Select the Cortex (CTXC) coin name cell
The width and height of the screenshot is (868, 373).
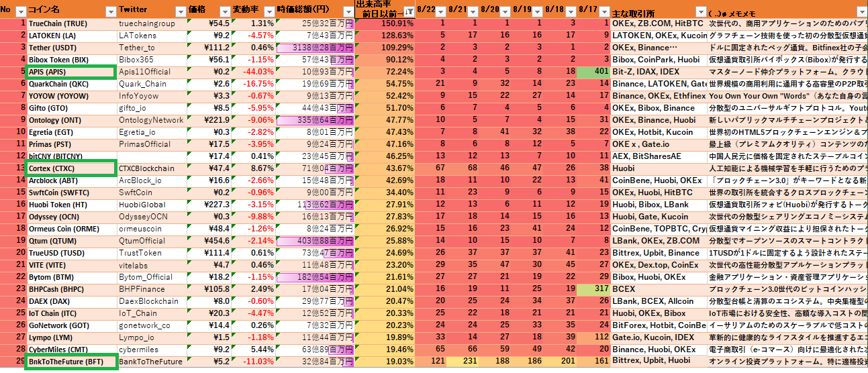[71, 168]
